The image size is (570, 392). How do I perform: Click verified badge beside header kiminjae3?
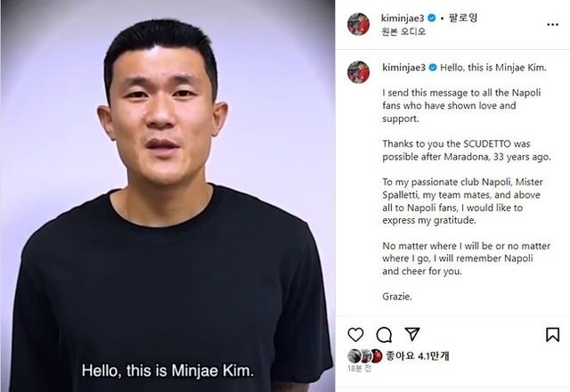point(431,18)
